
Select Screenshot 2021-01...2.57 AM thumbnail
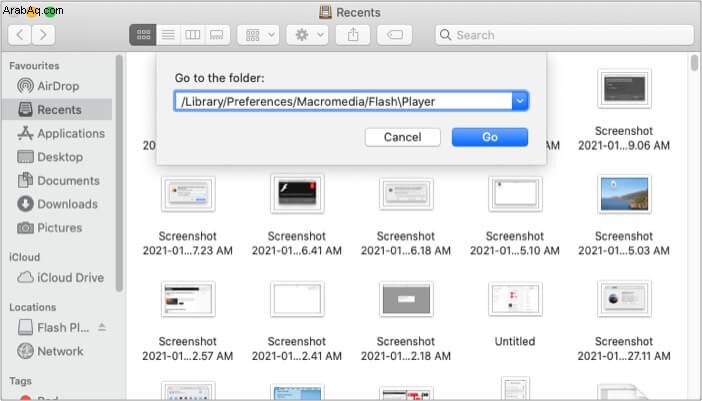tap(188, 299)
